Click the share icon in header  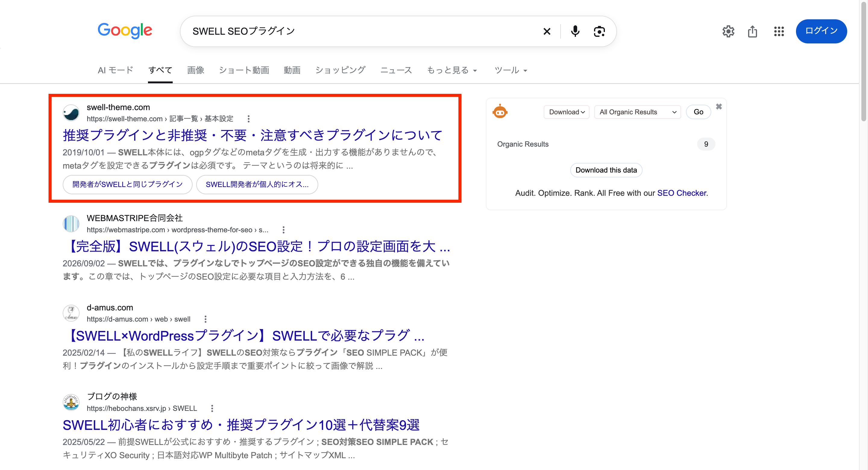coord(753,31)
